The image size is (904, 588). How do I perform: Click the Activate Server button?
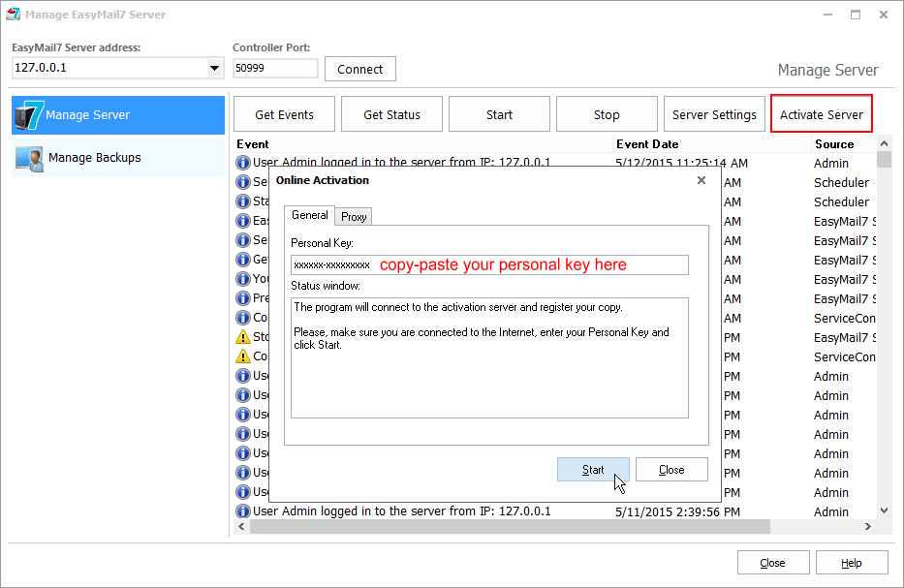coord(822,114)
